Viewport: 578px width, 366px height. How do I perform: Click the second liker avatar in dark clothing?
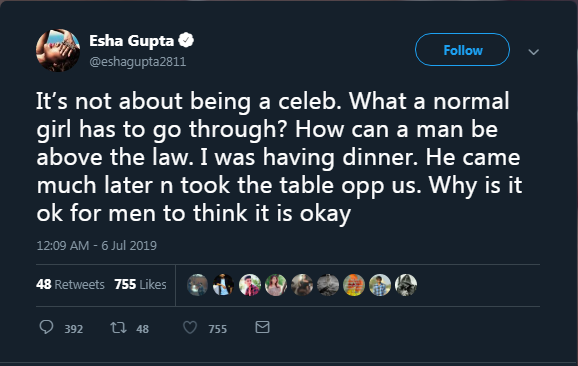pos(223,285)
